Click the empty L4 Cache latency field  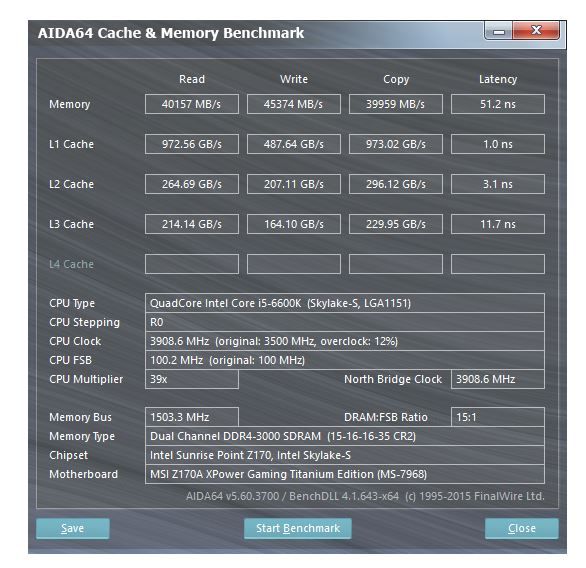coord(498,264)
